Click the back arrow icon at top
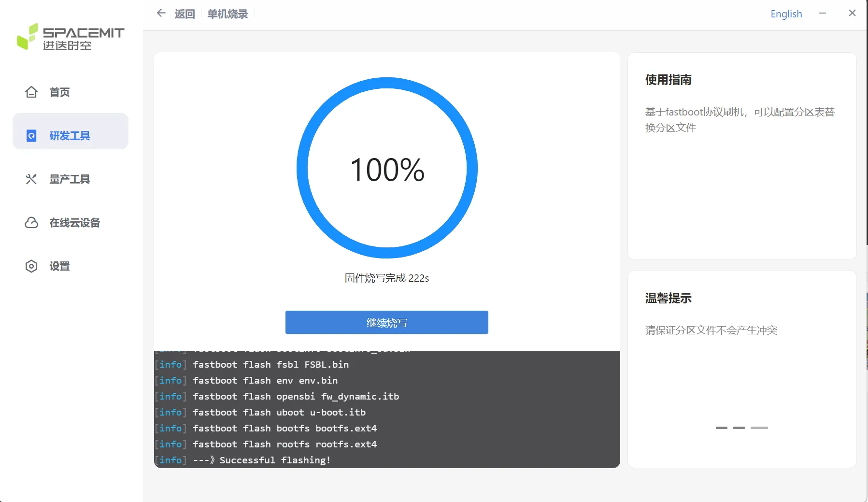Image resolution: width=868 pixels, height=502 pixels. click(161, 14)
